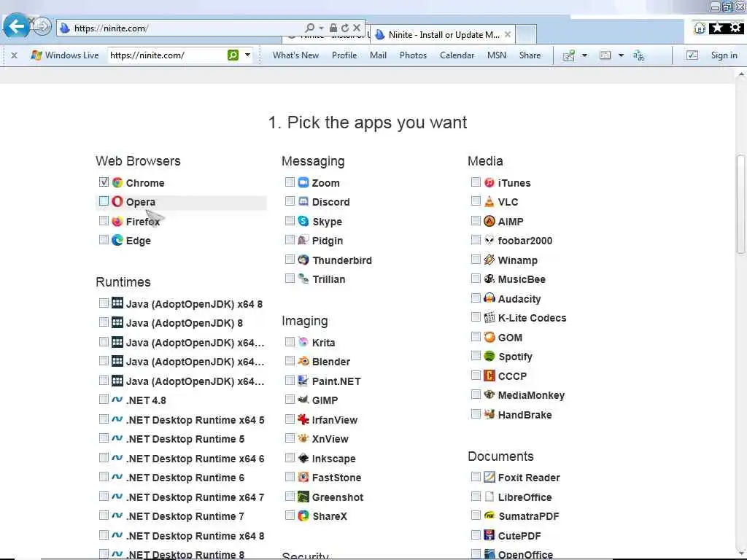
Task: Close the Windows Live toolbar with X
Action: (x=15, y=55)
